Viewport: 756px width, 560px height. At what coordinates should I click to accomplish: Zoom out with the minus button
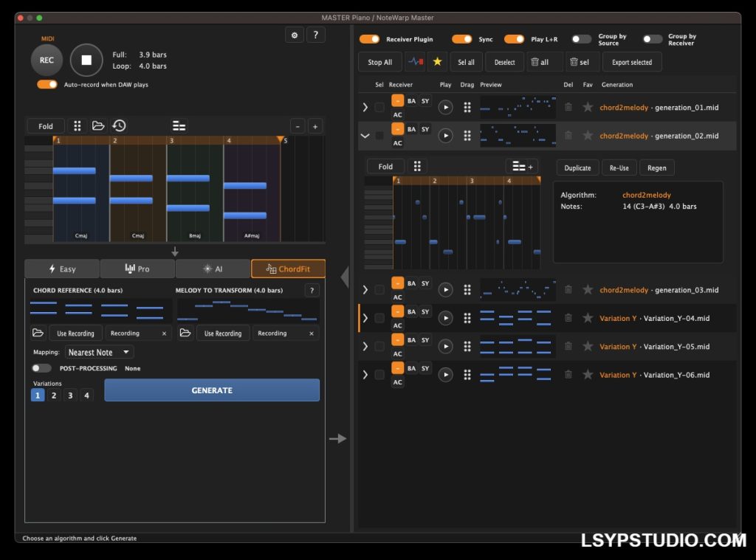298,127
